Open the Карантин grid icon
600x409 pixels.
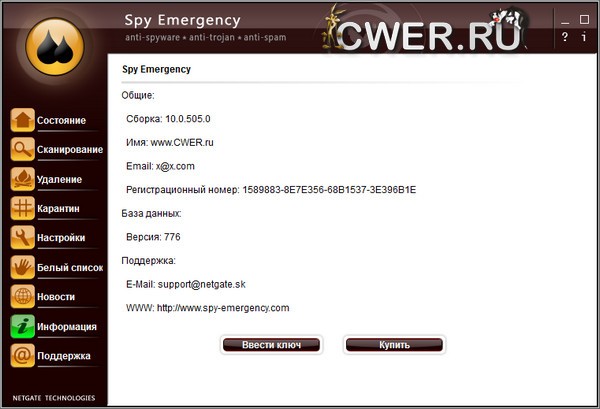pyautogui.click(x=22, y=209)
